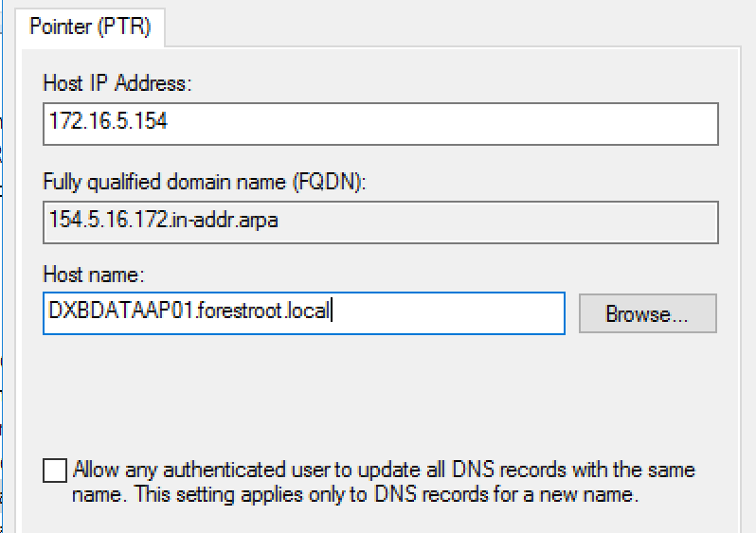Click the read-only FQDN field

pos(381,222)
